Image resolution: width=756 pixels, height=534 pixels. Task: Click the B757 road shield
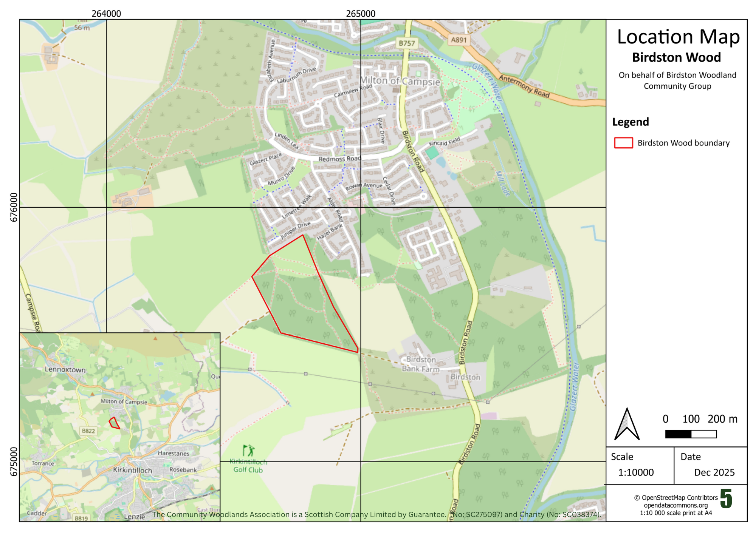(x=407, y=43)
